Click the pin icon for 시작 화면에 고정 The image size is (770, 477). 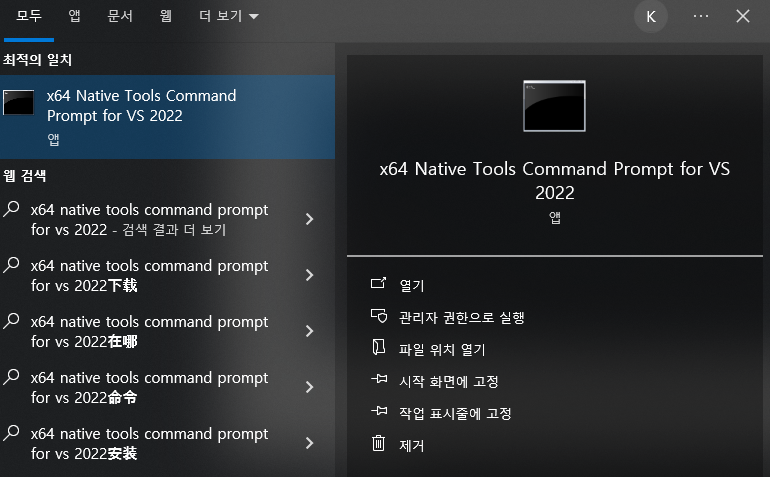pyautogui.click(x=379, y=379)
